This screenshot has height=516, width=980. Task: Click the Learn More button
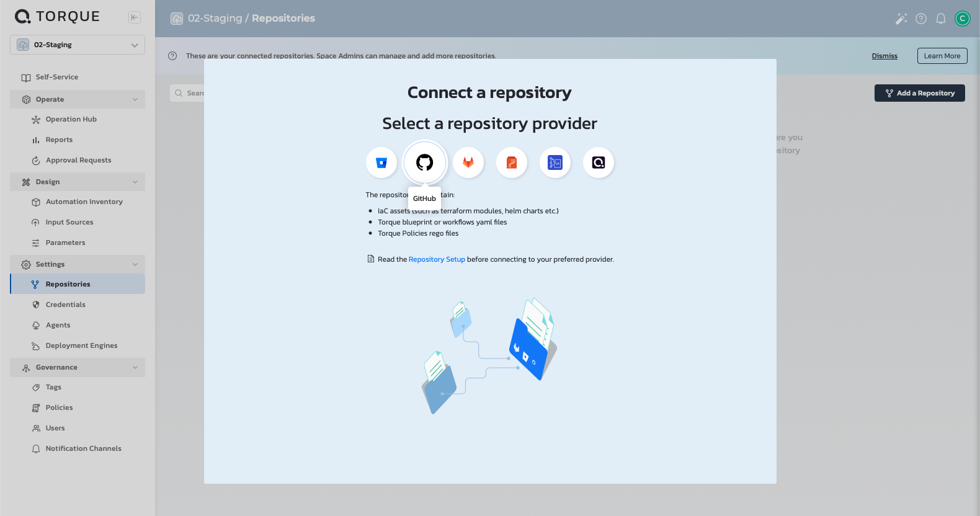click(942, 56)
